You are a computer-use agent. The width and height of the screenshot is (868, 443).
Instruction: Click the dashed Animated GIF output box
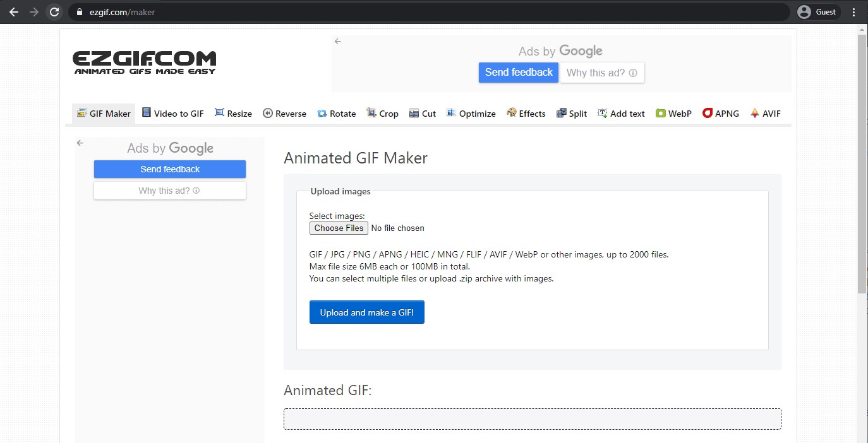coord(533,419)
